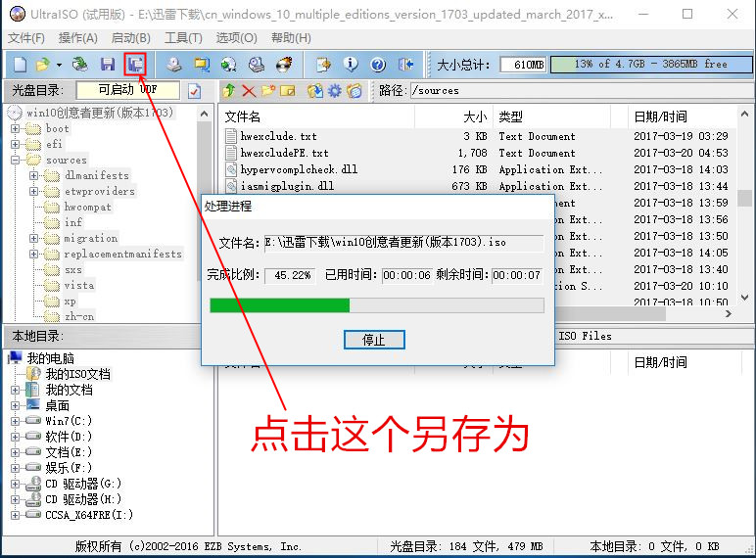The image size is (756, 558).
Task: Click the red X Delete icon
Action: [249, 91]
